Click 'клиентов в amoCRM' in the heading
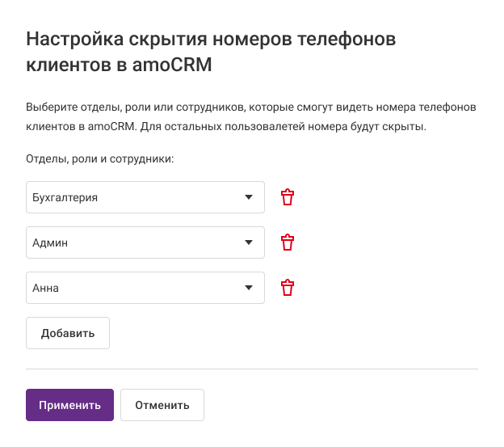504x447 pixels. [119, 65]
